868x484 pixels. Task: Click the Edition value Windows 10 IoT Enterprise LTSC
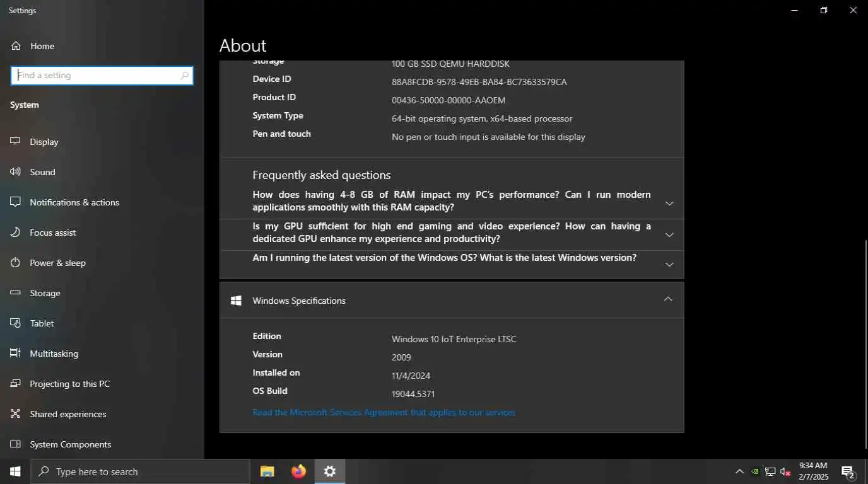pos(454,339)
